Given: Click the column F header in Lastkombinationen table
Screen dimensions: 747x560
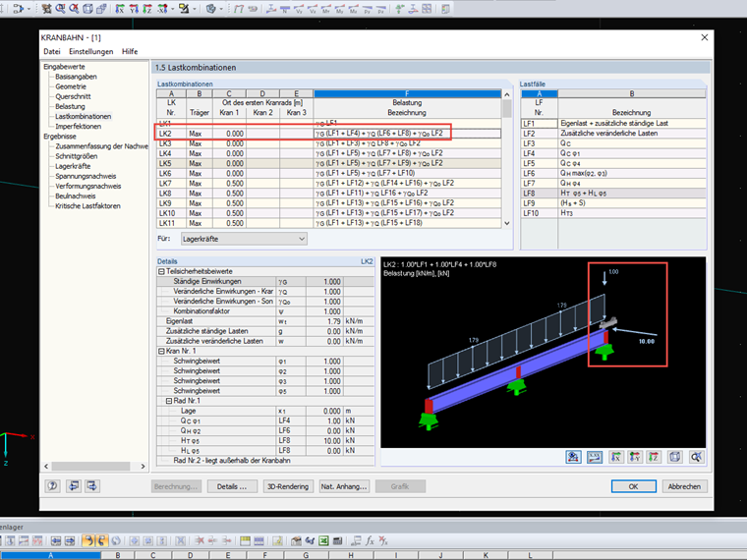Looking at the screenshot, I should [x=407, y=93].
